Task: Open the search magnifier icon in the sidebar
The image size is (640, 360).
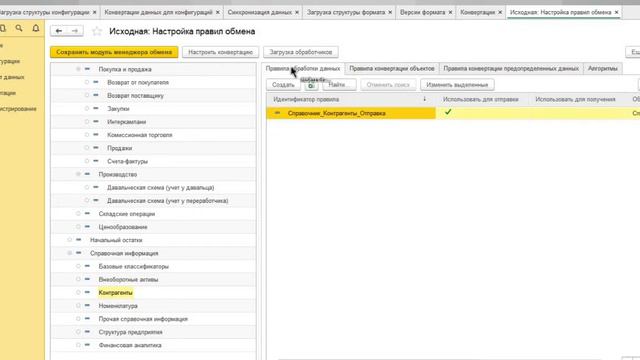Action: coord(19,28)
